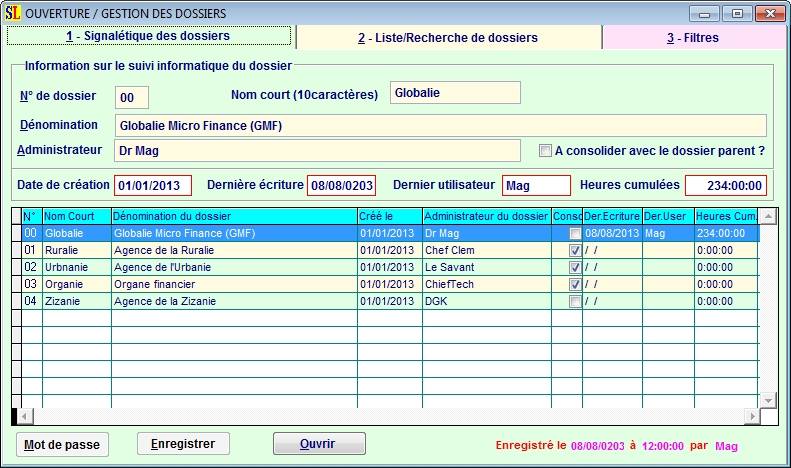Toggle the Conso checkbox for Zizanie row
Viewport: 791px width, 468px height.
coord(574,301)
